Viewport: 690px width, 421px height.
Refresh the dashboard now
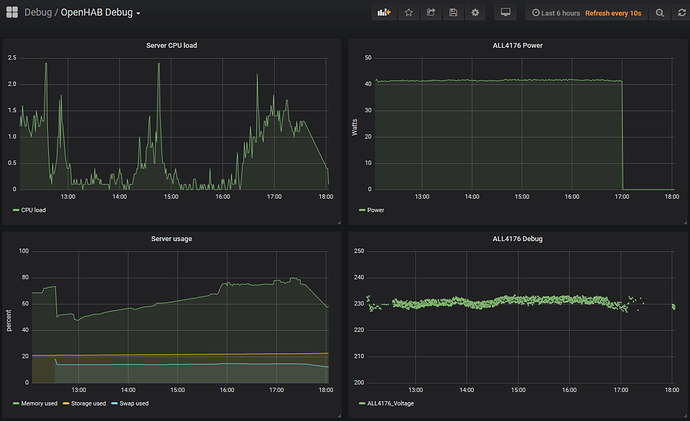coord(681,13)
